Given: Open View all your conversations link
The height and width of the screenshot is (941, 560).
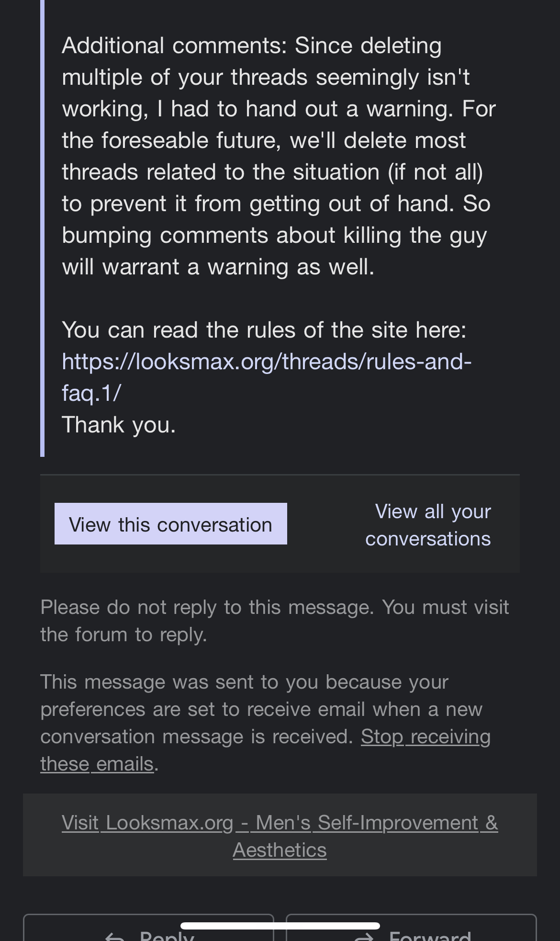Looking at the screenshot, I should click(x=428, y=525).
